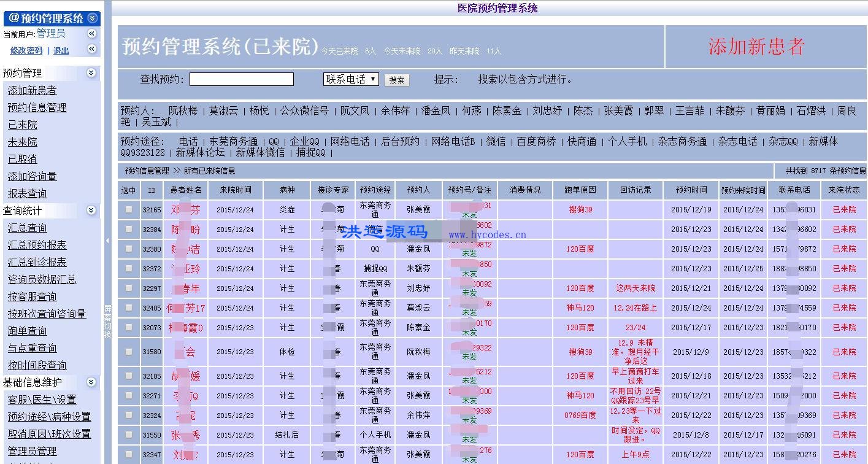Tick the checkbox for row ID 32165

[129, 209]
